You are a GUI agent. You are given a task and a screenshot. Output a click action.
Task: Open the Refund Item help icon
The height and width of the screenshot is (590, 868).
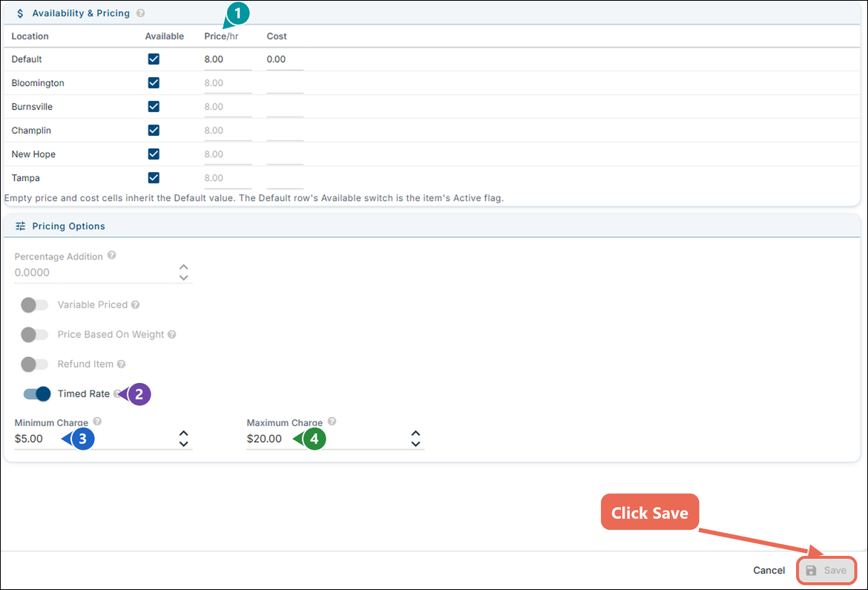pos(121,364)
